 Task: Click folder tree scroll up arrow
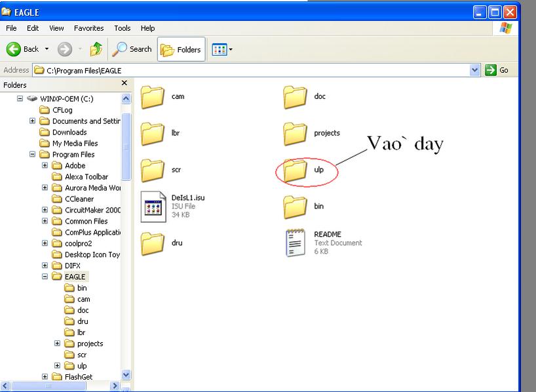(126, 99)
